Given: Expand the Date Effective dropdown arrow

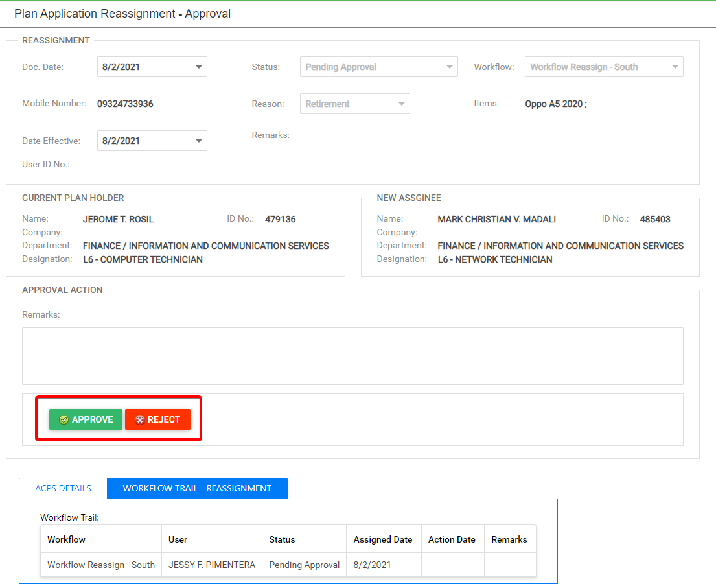Looking at the screenshot, I should pos(198,141).
